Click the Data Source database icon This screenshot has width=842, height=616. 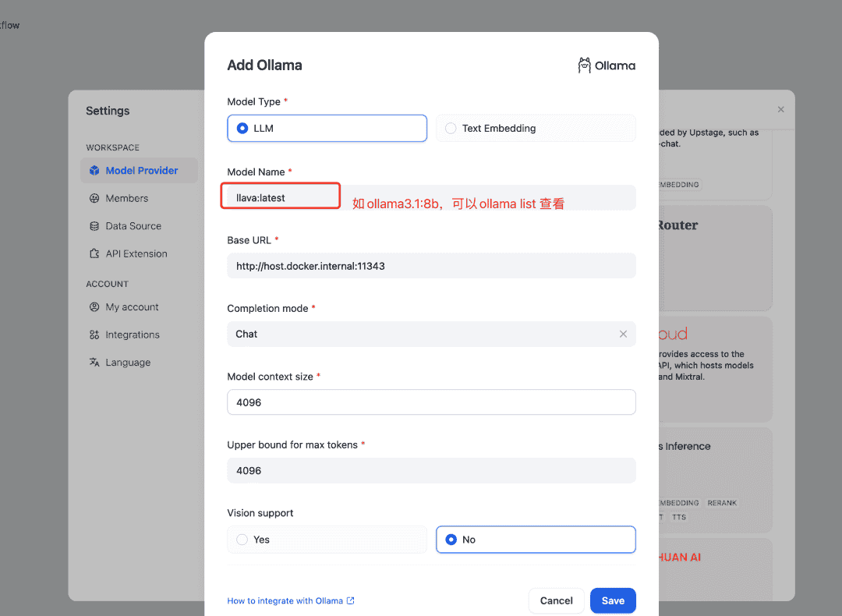point(94,226)
